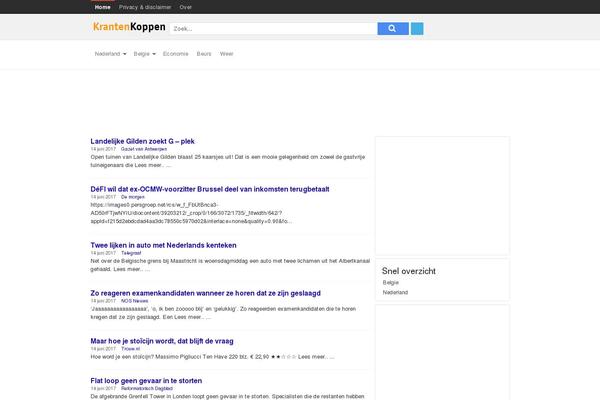Open headline Maar hoe je stoïcijn wordt
Viewport: 600px width, 400px height.
tap(162, 341)
